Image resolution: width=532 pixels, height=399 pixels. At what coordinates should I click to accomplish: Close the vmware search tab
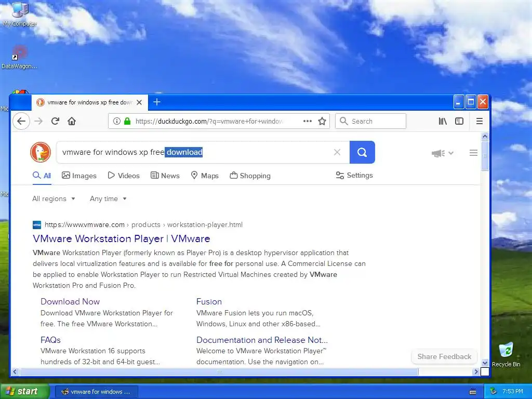(139, 102)
